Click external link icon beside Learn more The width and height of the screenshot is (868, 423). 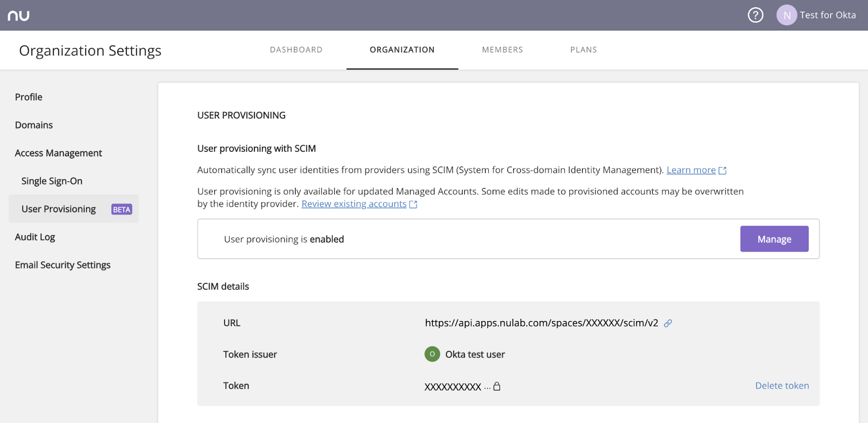pyautogui.click(x=723, y=171)
